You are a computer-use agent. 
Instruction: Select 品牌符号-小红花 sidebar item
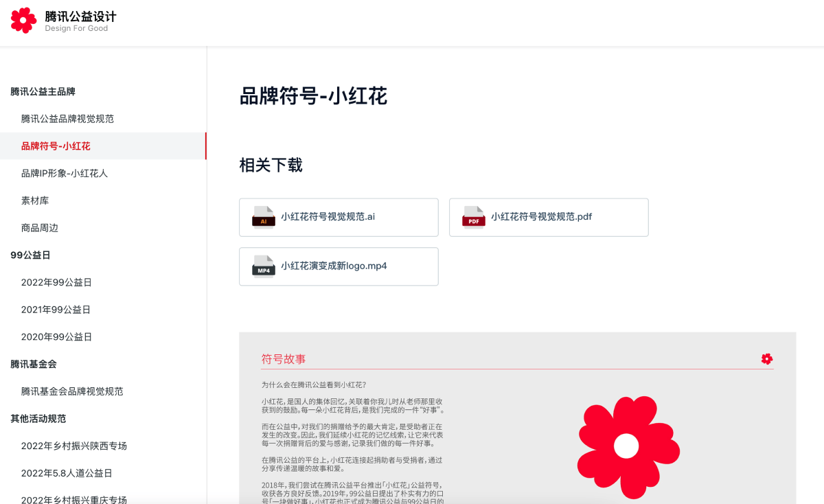tap(103, 146)
